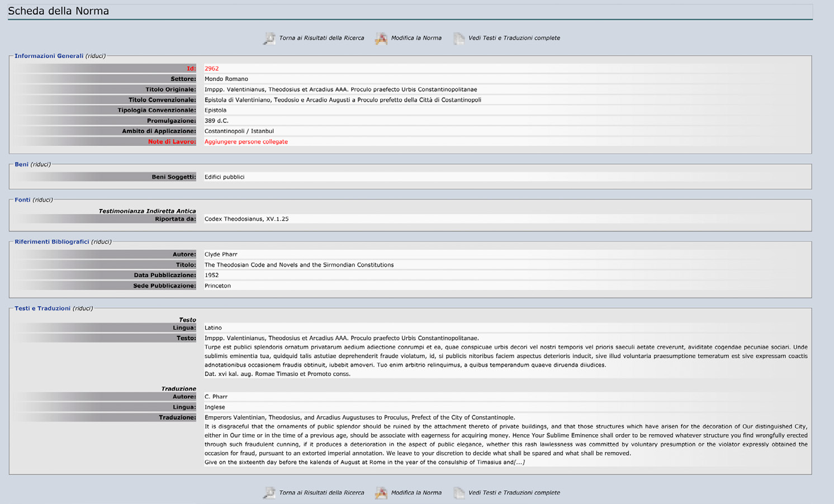Open top 'Torna ai Risultati della Ricerca' link
The height and width of the screenshot is (504, 834).
click(x=321, y=38)
